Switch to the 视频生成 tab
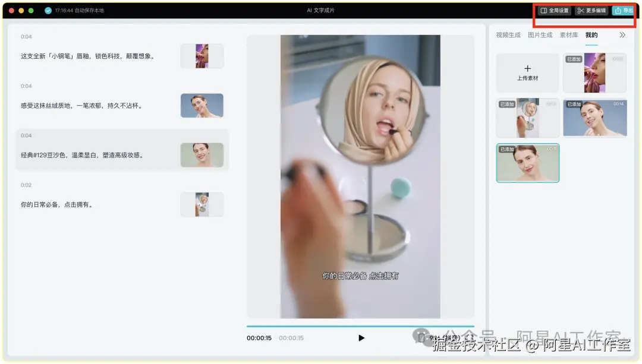This screenshot has height=364, width=642. (x=508, y=35)
